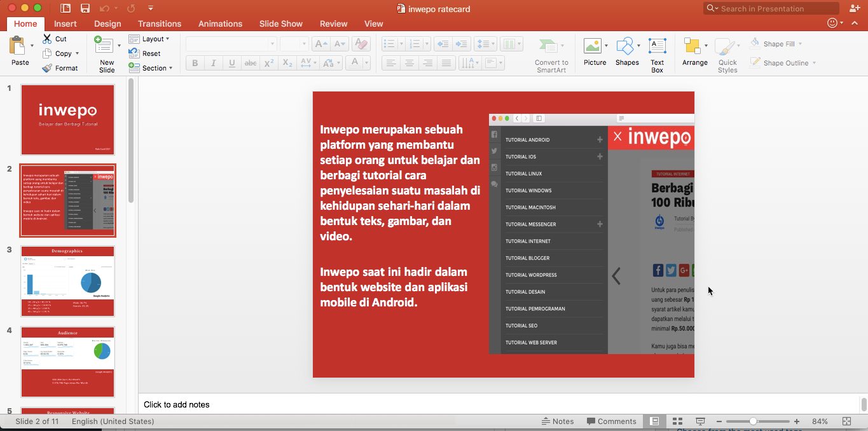Click the Save icon in title bar
The height and width of the screenshot is (431, 868).
(85, 8)
